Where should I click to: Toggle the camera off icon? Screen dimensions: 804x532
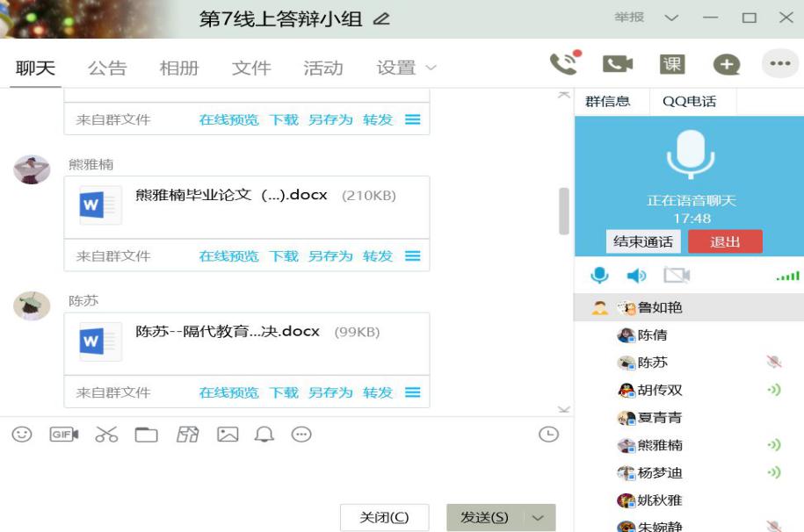[x=676, y=276]
